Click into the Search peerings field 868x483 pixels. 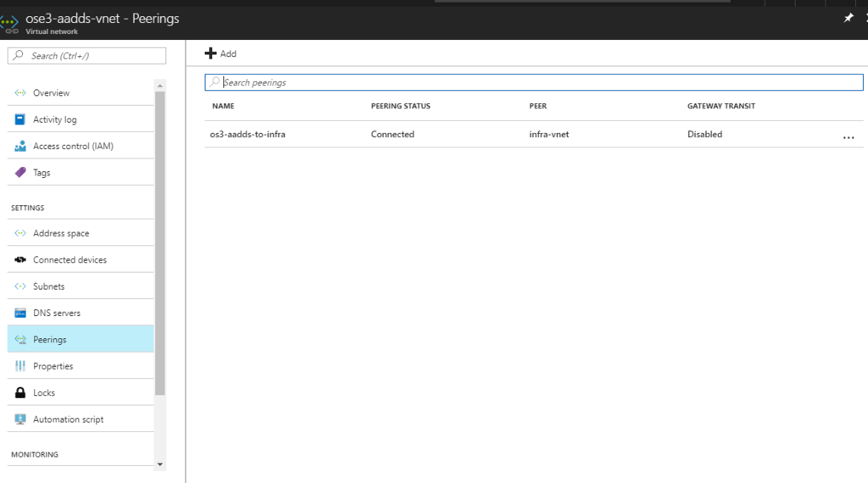tap(534, 82)
